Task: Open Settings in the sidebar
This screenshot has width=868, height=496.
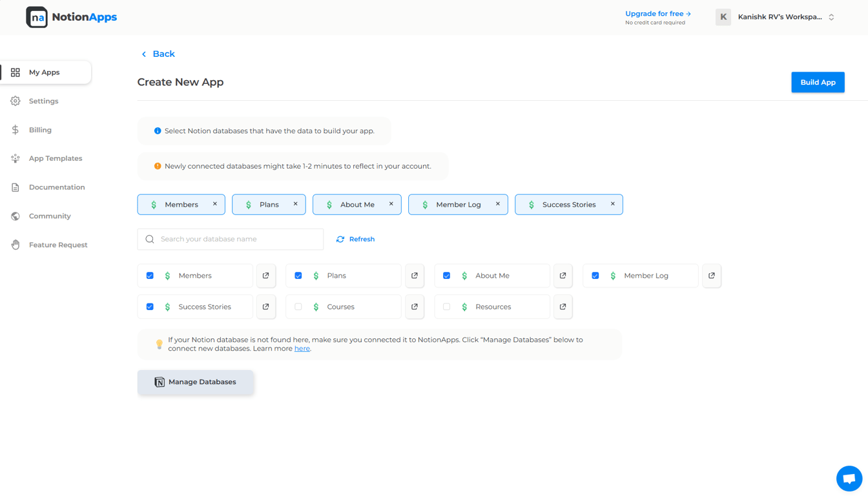Action: coord(43,101)
